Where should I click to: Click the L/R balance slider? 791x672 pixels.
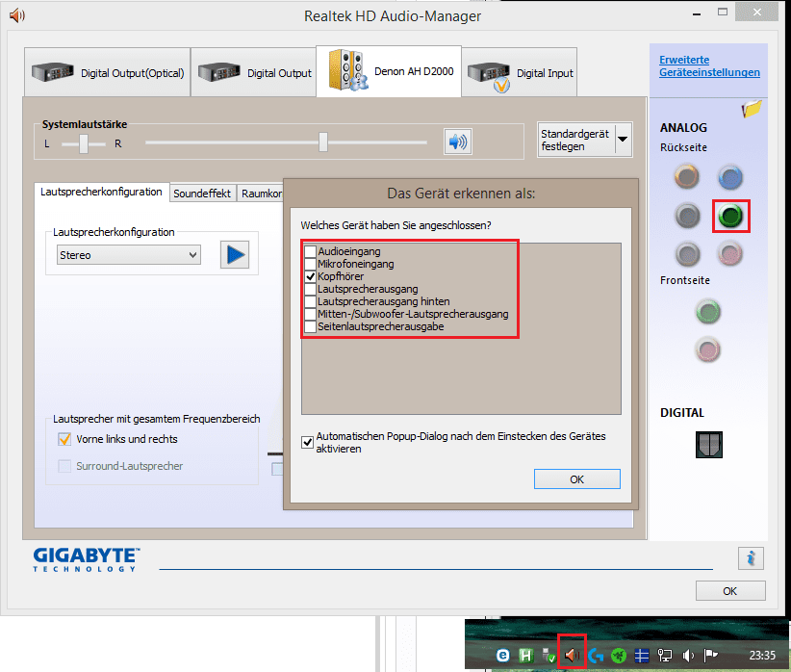pos(84,143)
